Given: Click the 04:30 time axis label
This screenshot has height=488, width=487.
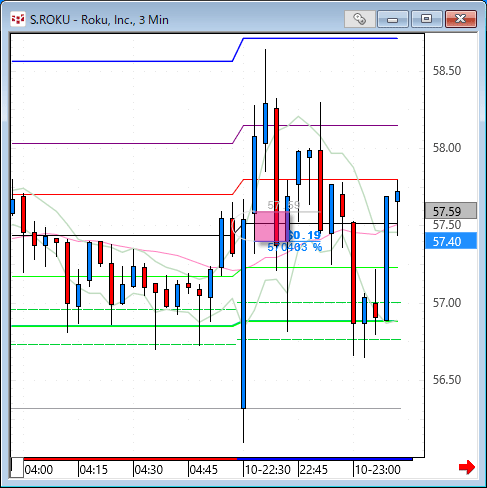Looking at the screenshot, I should click(149, 470).
